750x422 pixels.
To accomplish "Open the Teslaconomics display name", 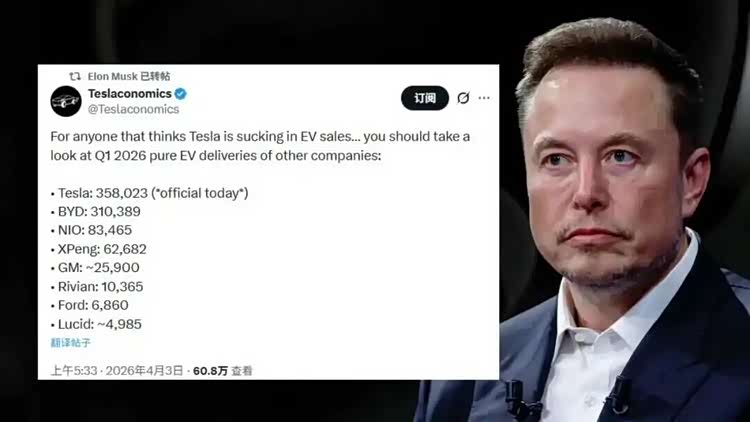I will (130, 94).
